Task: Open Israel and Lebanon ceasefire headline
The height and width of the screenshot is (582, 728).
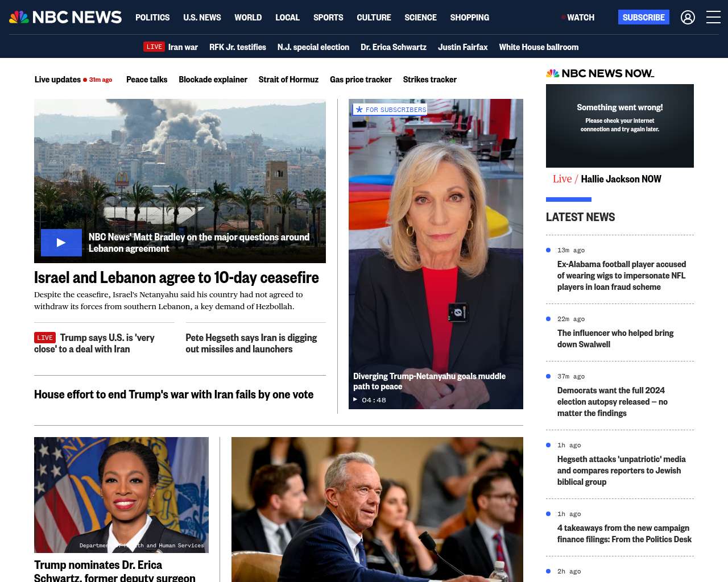Action: (176, 277)
